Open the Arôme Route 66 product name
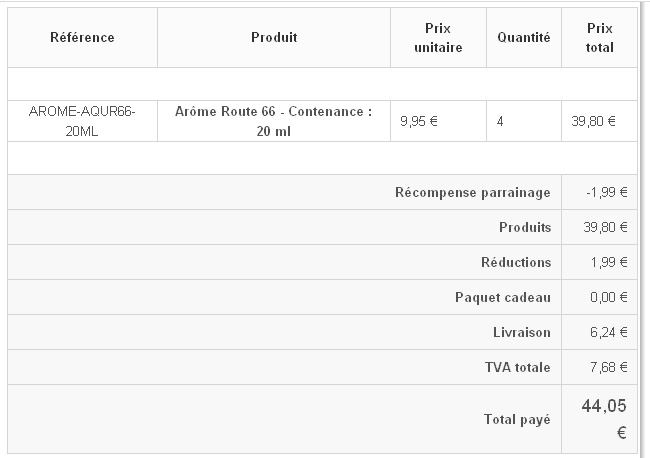Image resolution: width=650 pixels, height=458 pixels. tap(274, 121)
